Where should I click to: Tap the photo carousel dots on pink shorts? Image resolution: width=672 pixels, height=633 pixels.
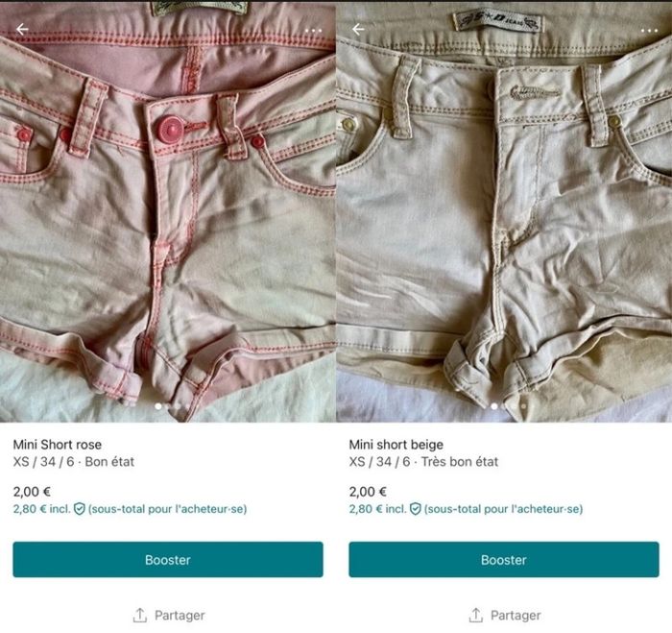(x=168, y=406)
